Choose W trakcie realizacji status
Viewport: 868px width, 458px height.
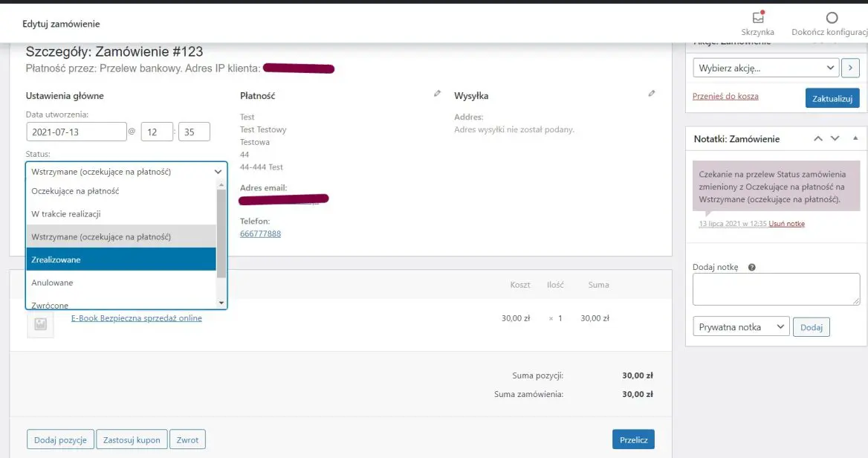(121, 214)
